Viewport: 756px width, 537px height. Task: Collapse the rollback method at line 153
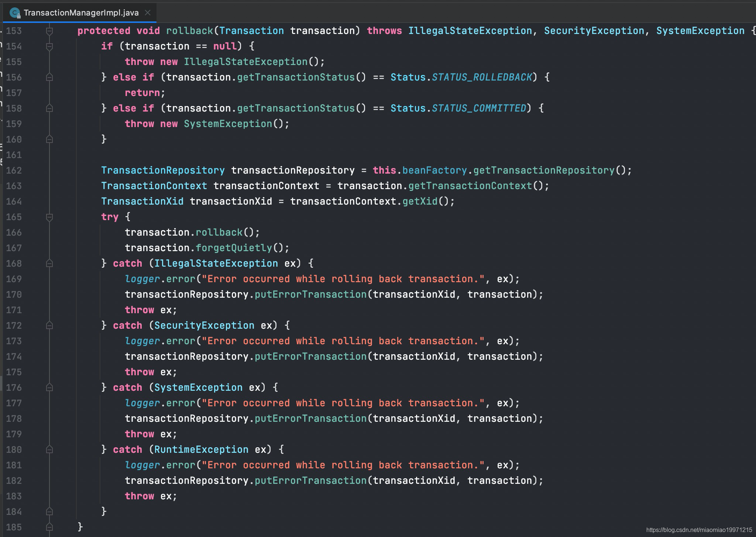point(49,31)
